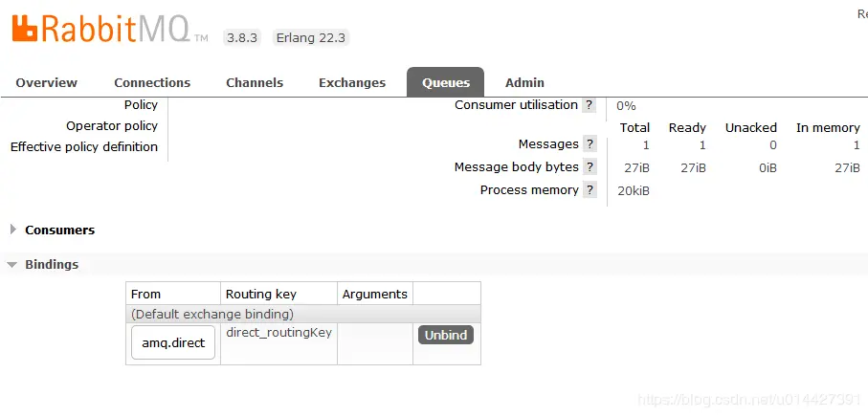Go to the Channels tab
The height and width of the screenshot is (417, 868).
255,83
